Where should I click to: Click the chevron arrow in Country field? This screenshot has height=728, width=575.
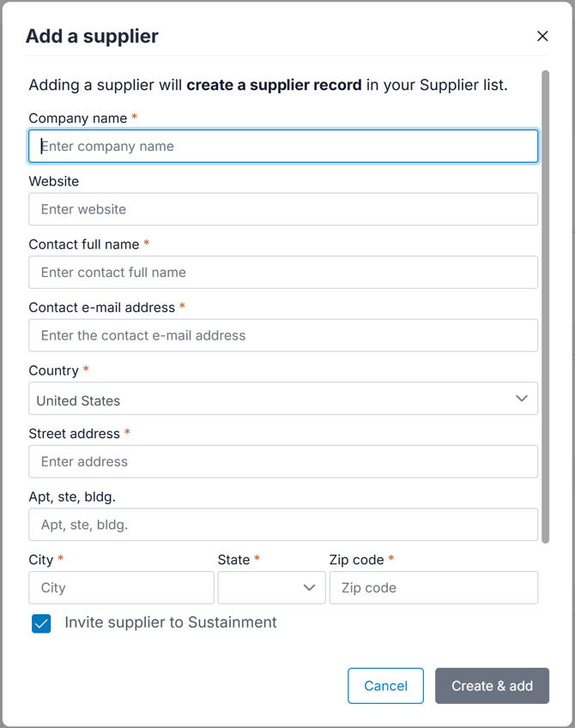(x=521, y=399)
